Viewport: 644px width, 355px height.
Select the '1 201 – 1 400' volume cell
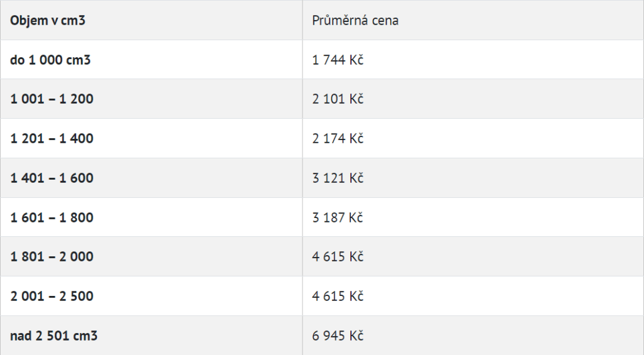(52, 138)
